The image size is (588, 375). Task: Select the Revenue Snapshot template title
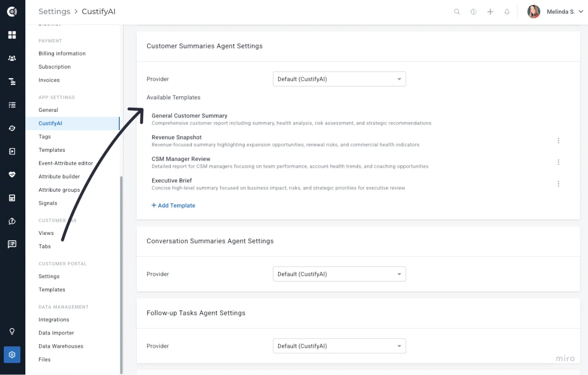(177, 137)
